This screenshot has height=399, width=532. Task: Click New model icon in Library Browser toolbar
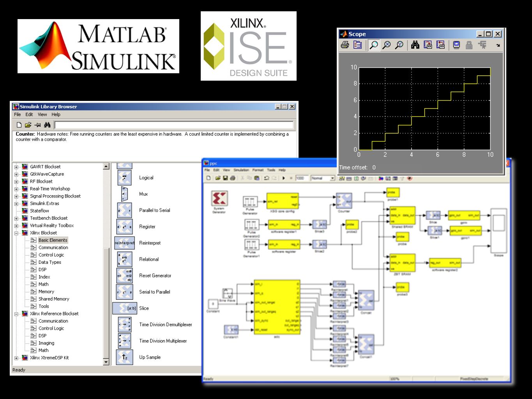point(19,125)
